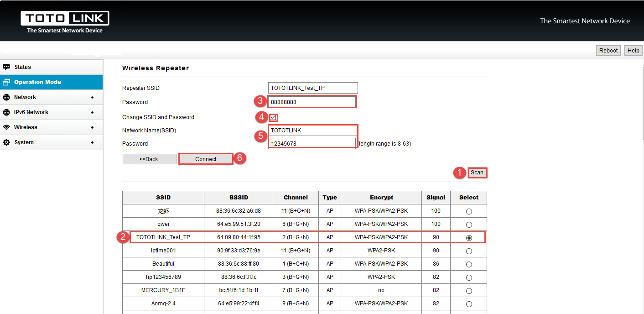Image resolution: width=644 pixels, height=314 pixels.
Task: Click BSSID bc:5f:f6:1d:1b:1f
Action: 239,290
